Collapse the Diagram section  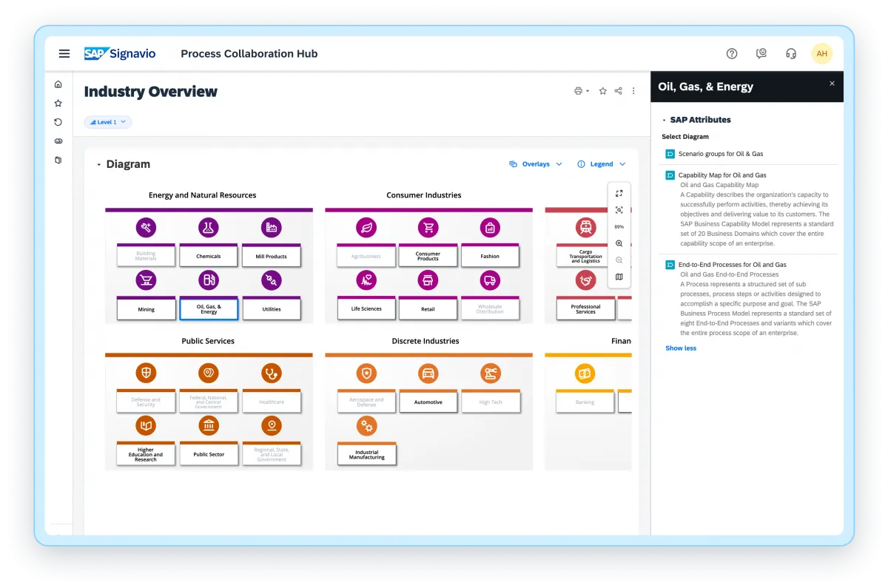click(x=99, y=164)
